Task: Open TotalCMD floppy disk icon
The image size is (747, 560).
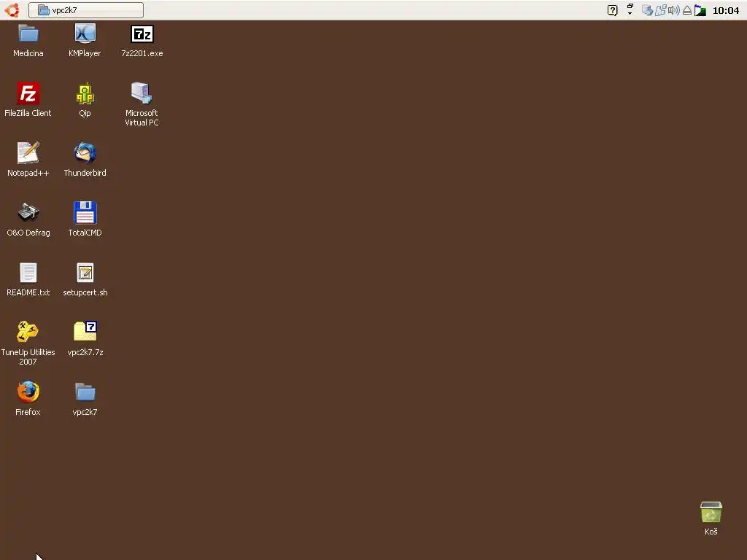Action: point(85,213)
